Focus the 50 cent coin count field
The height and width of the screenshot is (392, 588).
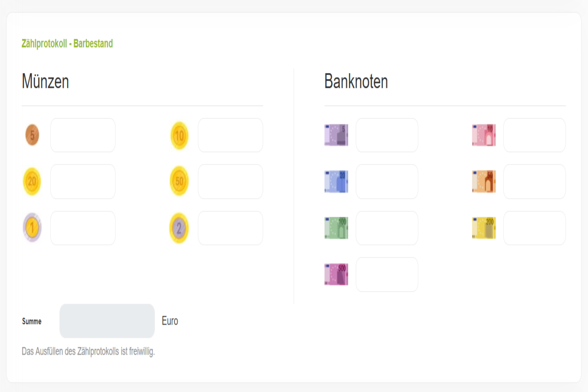[x=230, y=182]
